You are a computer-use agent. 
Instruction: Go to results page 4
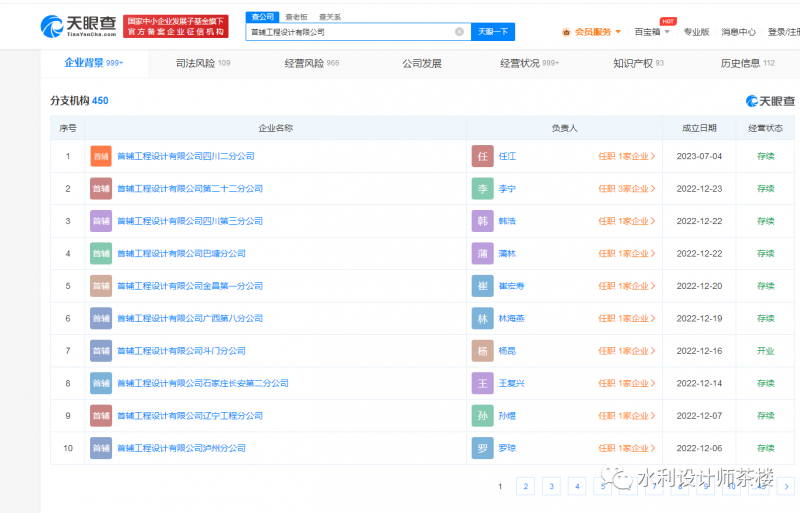tap(577, 486)
